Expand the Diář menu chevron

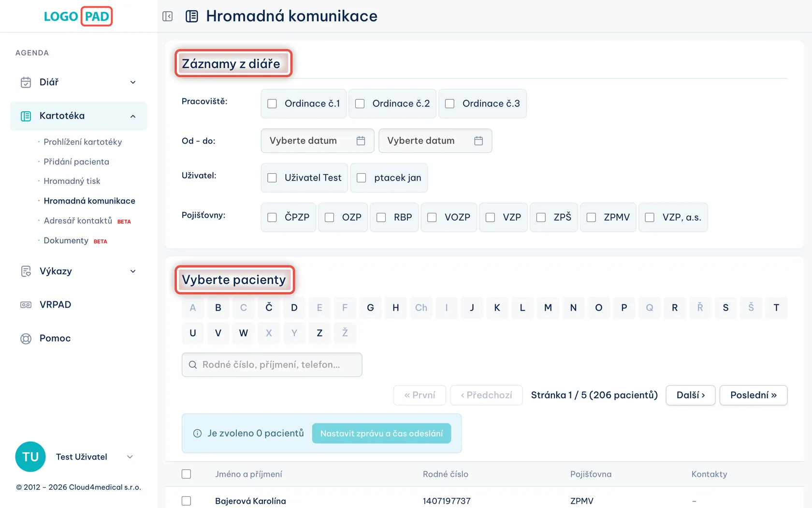coord(133,82)
